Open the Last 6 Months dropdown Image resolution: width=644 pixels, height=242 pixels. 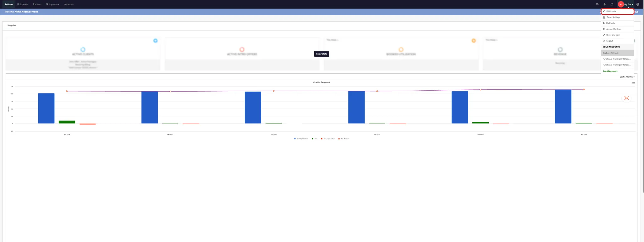pos(627,77)
